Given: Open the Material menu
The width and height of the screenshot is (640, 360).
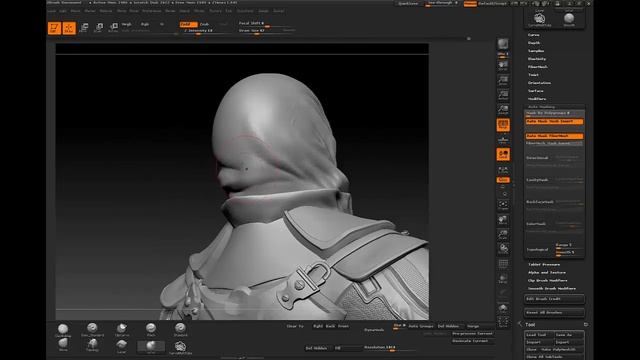Looking at the screenshot, I should (x=106, y=11).
